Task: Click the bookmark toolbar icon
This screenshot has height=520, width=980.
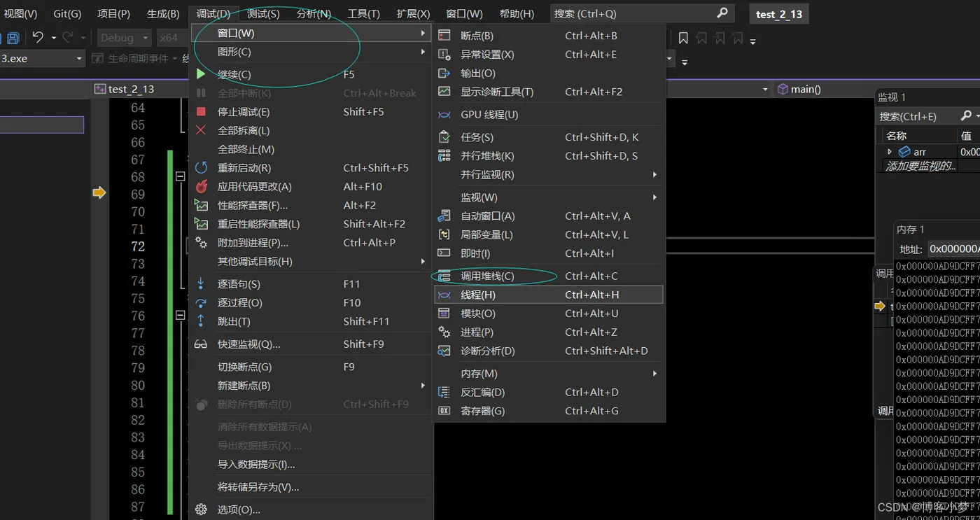Action: (684, 38)
